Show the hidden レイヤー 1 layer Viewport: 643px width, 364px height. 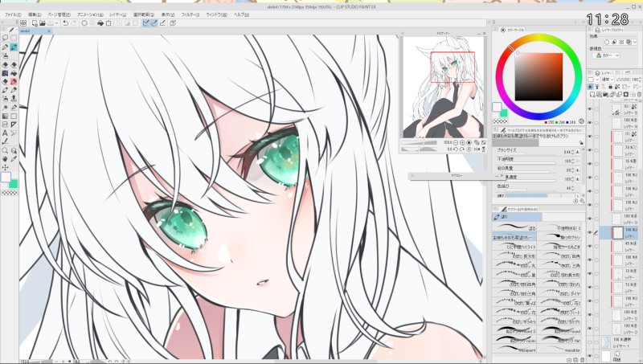[x=590, y=342]
